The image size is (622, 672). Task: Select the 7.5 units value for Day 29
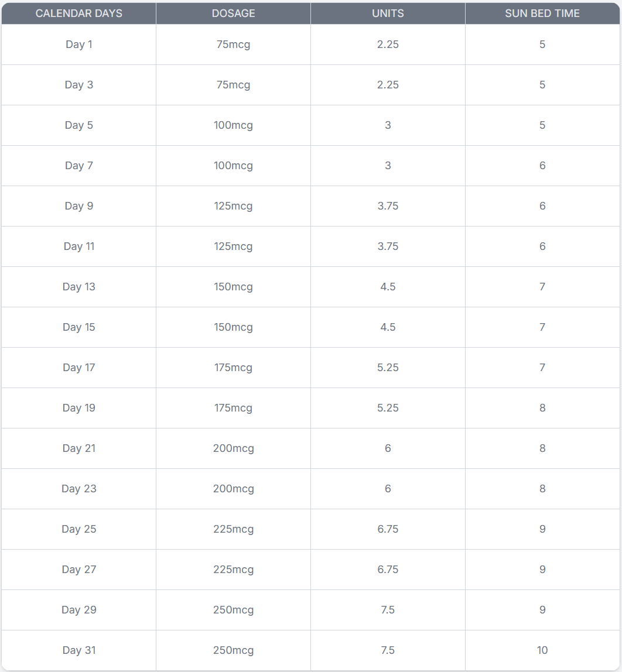coord(388,610)
